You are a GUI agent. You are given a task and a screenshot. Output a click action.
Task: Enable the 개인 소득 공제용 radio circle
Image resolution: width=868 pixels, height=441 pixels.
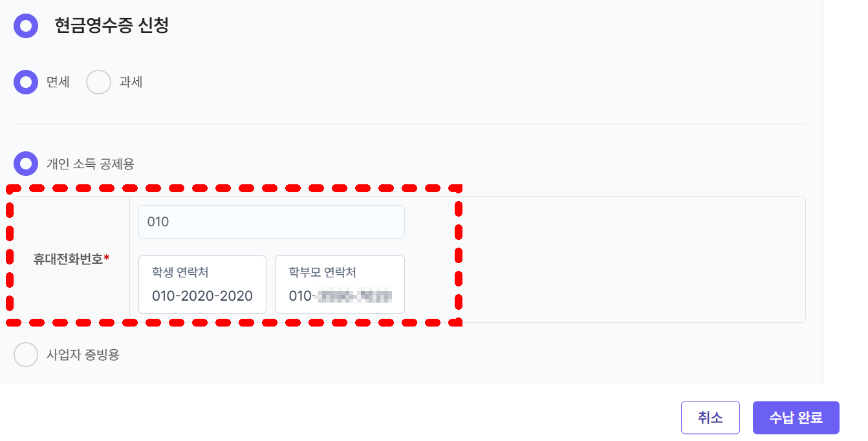point(26,164)
